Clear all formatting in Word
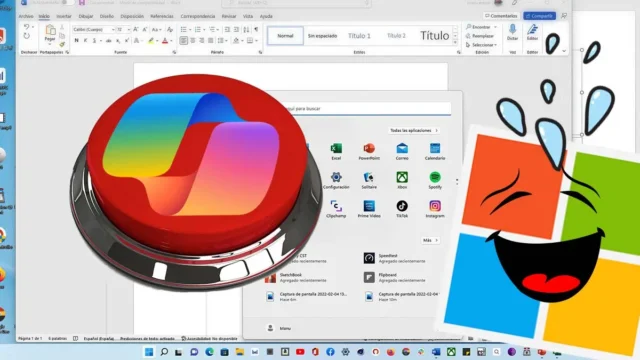The height and width of the screenshot is (360, 640). (x=170, y=29)
